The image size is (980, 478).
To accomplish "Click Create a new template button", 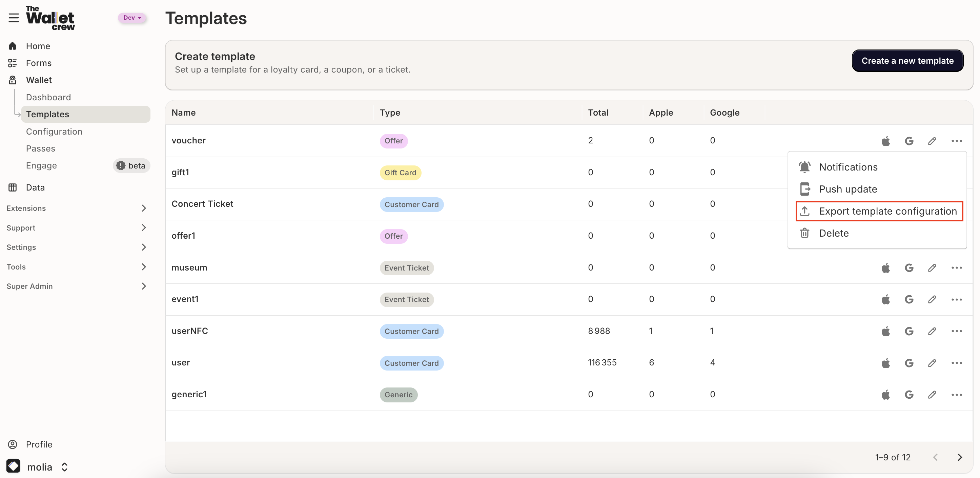I will 907,60.
